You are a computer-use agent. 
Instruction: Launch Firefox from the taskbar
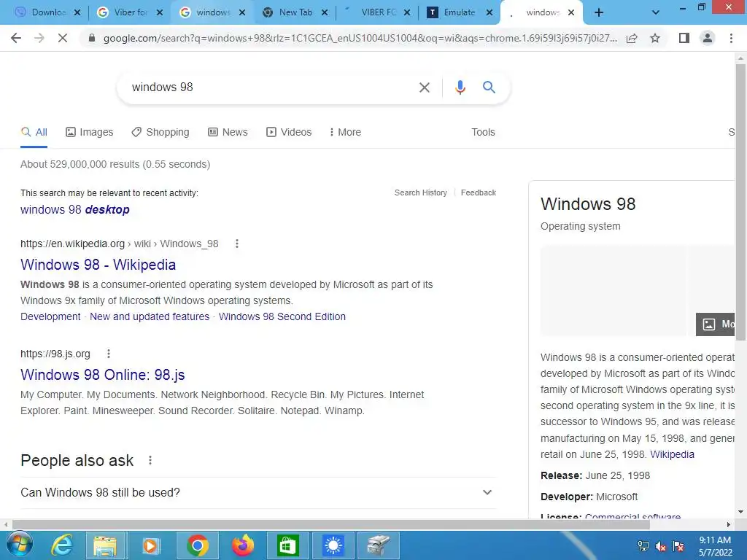tap(242, 545)
